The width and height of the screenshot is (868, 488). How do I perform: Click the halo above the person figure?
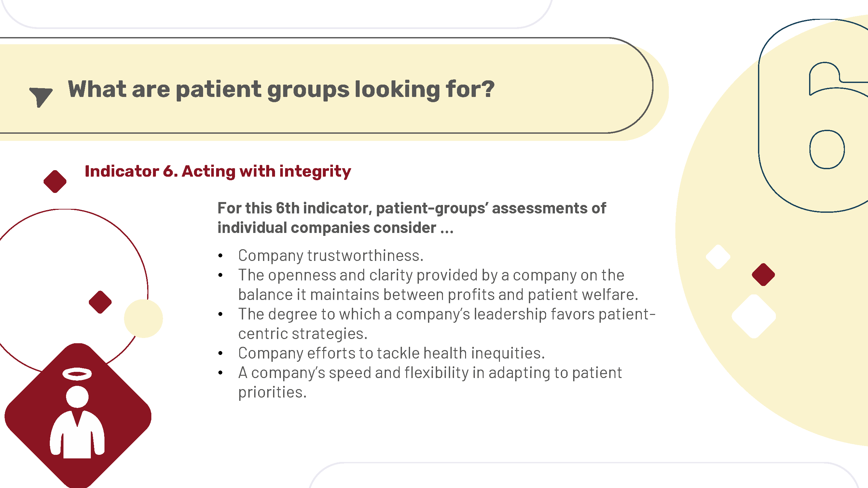coord(77,374)
